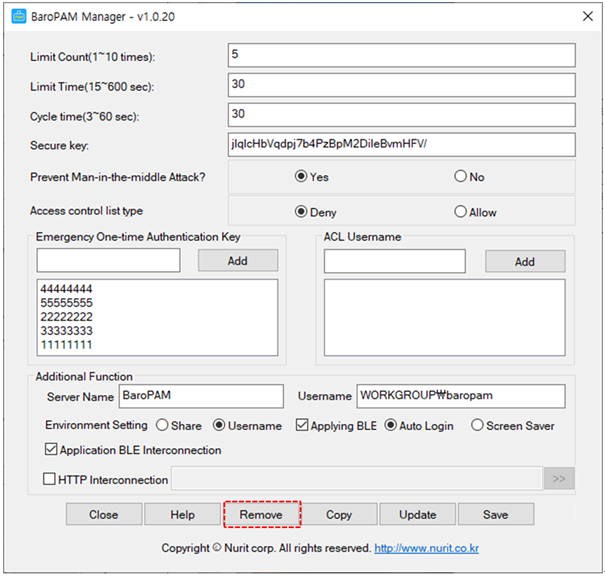The image size is (605, 576).
Task: Click the Limit Count input field
Action: click(x=402, y=55)
